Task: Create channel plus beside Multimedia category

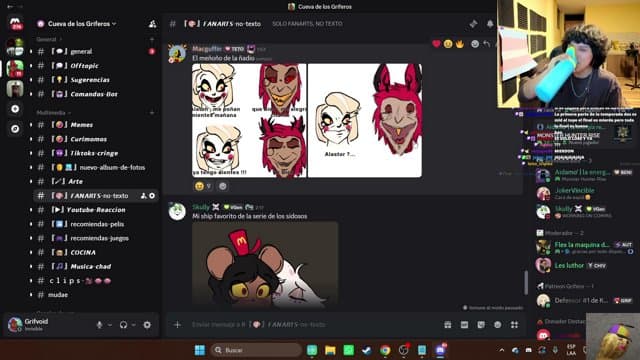Action: (x=152, y=113)
